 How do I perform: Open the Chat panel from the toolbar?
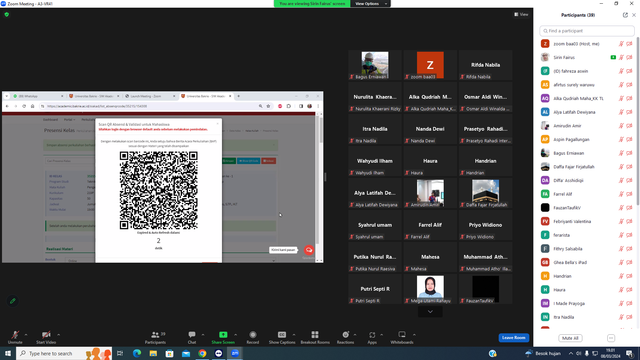(192, 338)
